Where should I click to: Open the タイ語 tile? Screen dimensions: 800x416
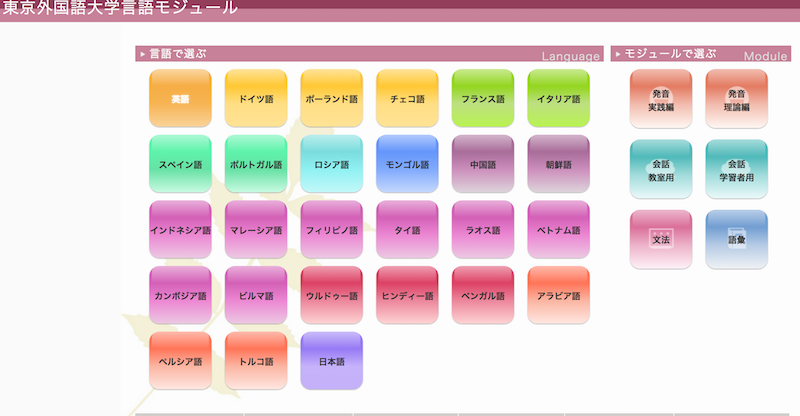(407, 229)
